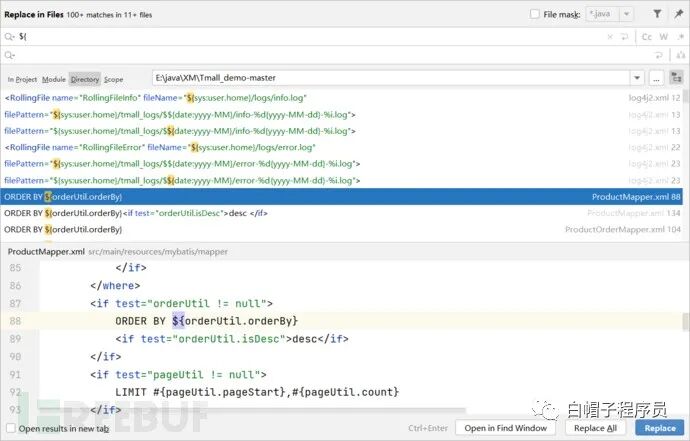Image resolution: width=690 pixels, height=441 pixels.
Task: Toggle Regex search option
Action: (681, 37)
